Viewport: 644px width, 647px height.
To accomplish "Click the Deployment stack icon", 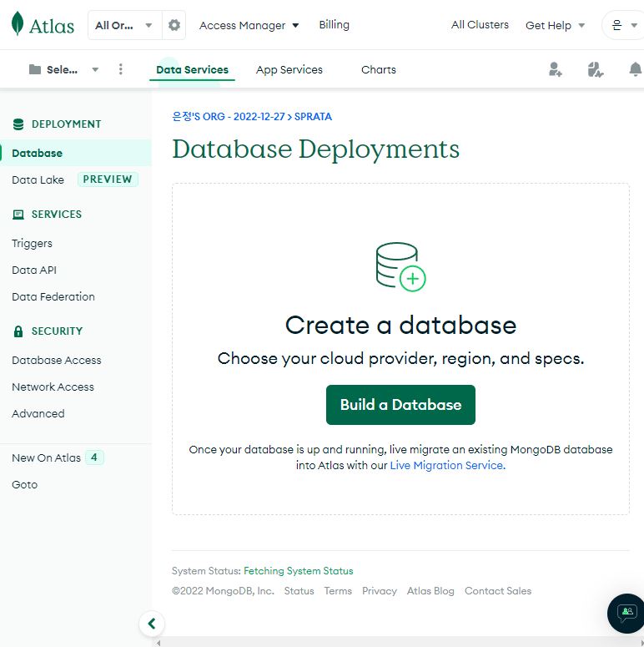I will (x=18, y=124).
